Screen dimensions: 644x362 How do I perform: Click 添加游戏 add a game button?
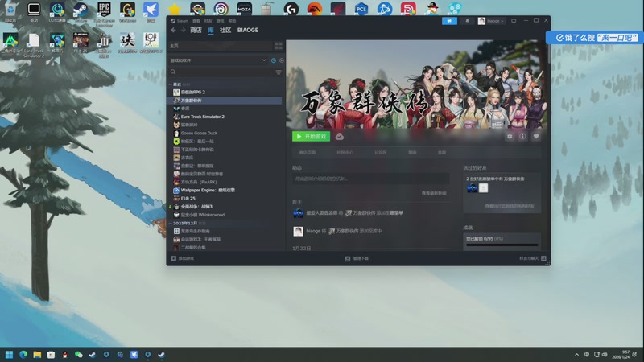point(183,258)
